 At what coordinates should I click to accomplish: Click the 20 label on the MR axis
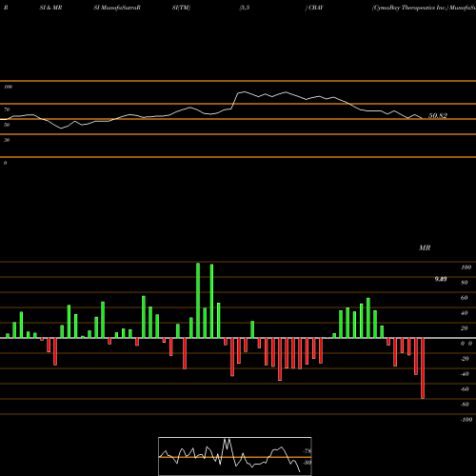coord(465,328)
